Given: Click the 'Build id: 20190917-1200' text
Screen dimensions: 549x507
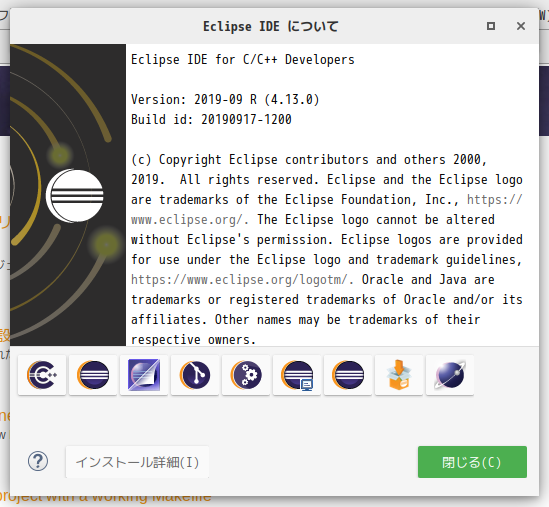Looking at the screenshot, I should [x=211, y=120].
